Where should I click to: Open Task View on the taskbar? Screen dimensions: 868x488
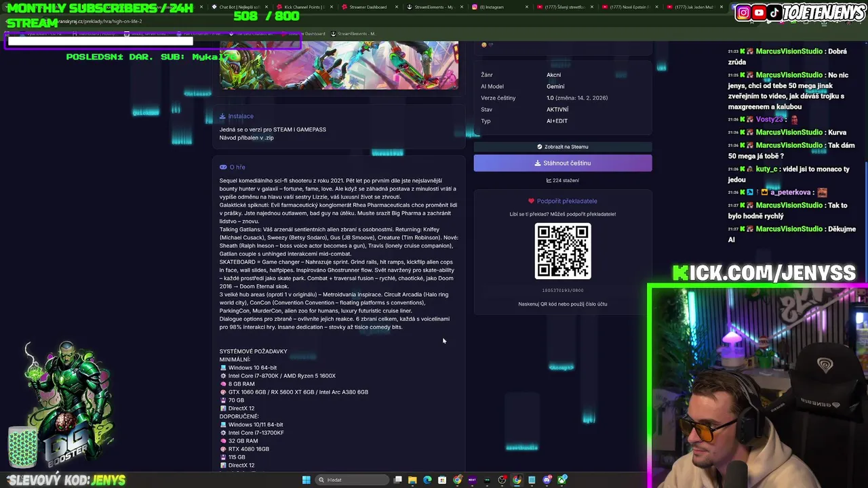[398, 480]
